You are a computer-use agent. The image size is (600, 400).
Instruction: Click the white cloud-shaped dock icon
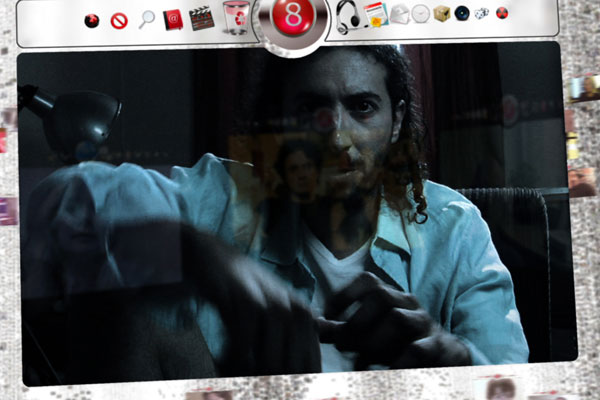tap(400, 14)
